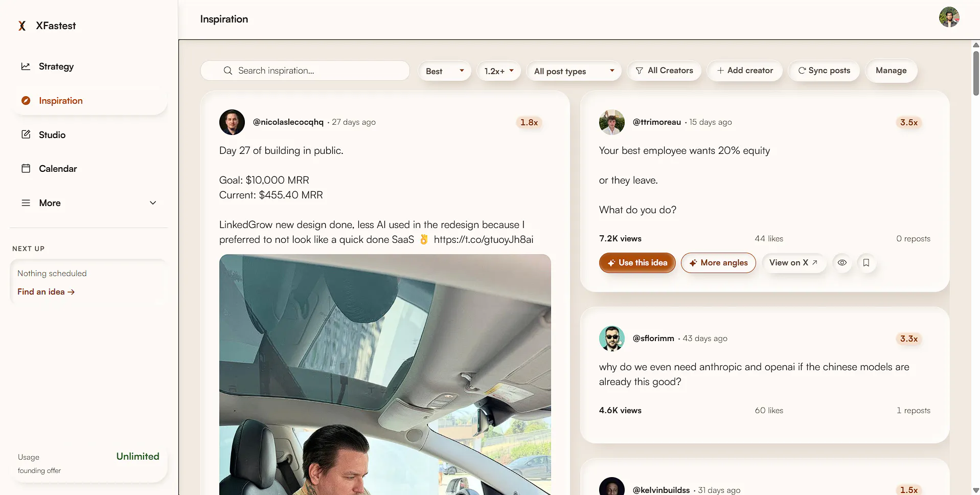The height and width of the screenshot is (495, 980).
Task: Click the Sync posts button
Action: [824, 71]
